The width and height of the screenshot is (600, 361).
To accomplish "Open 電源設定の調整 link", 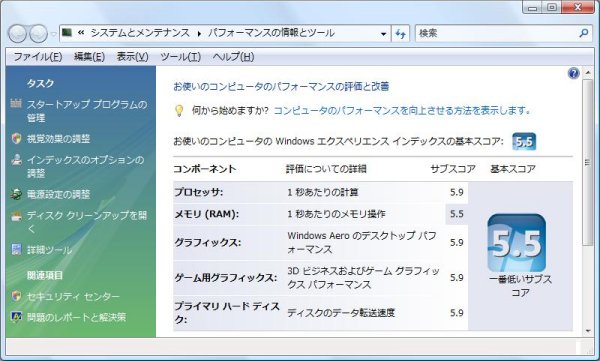I will point(58,194).
